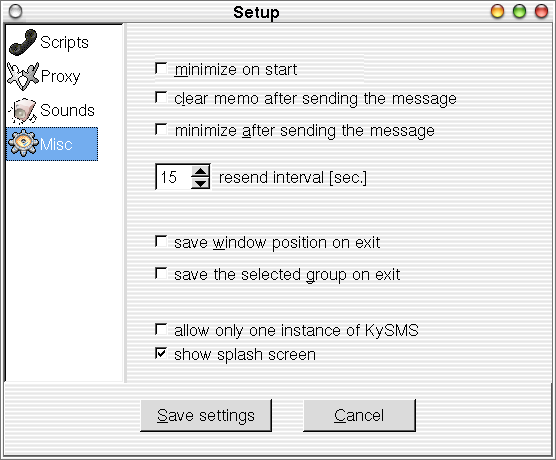Select the Proxy icon in sidebar
Image resolution: width=556 pixels, height=460 pixels.
23,76
